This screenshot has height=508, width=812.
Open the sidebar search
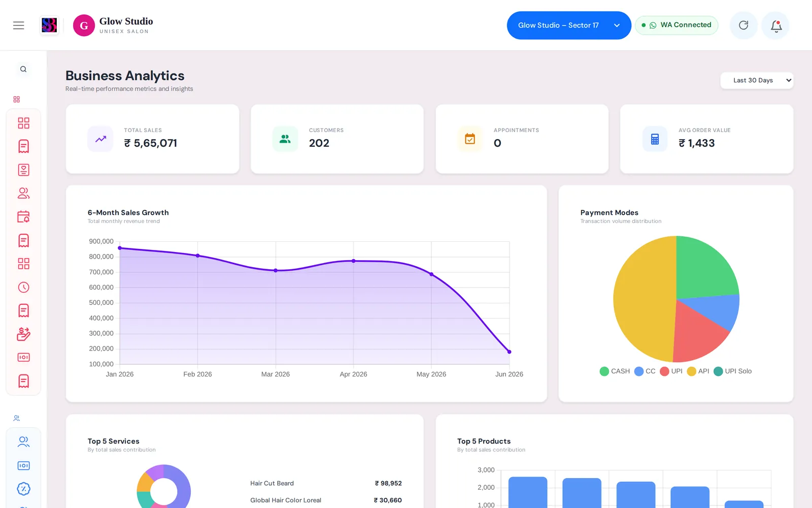click(x=23, y=69)
